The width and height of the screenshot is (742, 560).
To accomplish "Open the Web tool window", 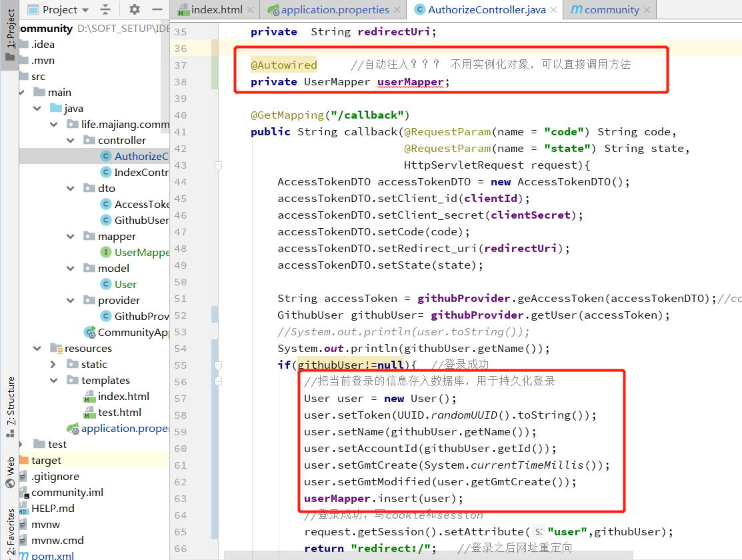I will point(10,473).
